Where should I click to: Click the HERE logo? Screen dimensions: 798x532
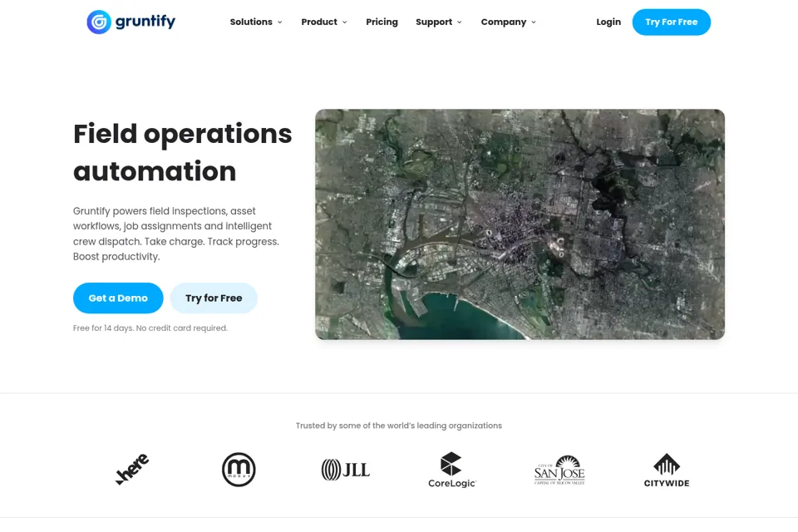coord(132,469)
